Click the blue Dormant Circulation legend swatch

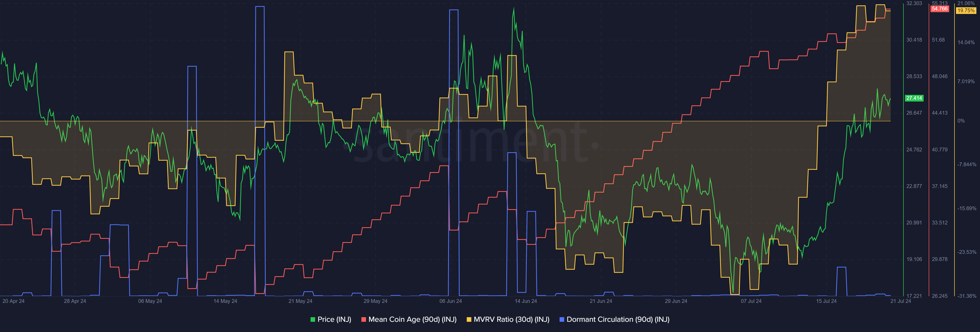pos(562,319)
